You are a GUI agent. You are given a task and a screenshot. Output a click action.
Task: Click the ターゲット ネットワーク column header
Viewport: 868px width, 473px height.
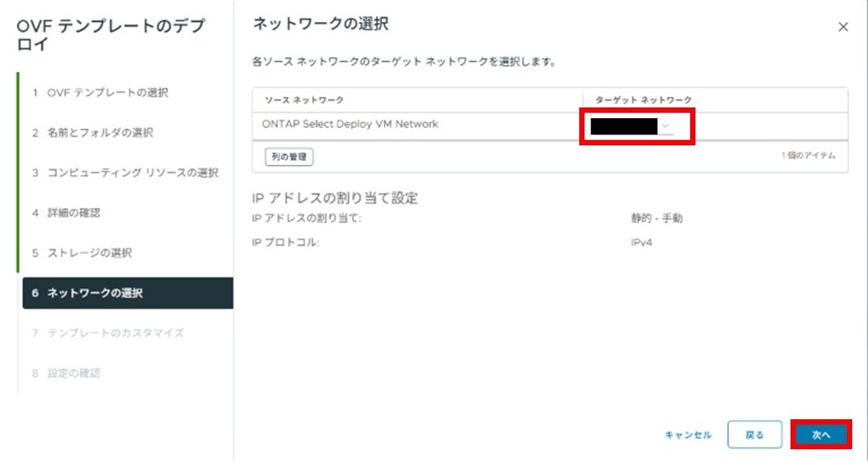point(644,100)
